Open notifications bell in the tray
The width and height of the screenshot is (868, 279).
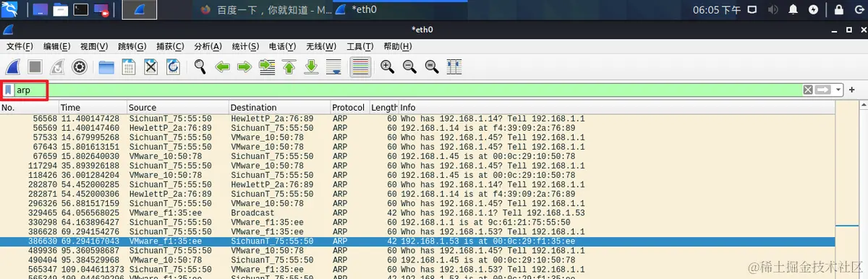793,10
